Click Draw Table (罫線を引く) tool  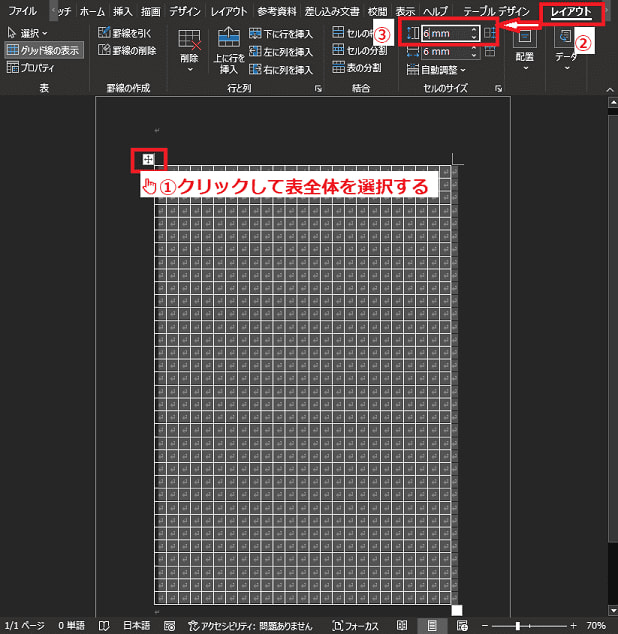coord(126,33)
